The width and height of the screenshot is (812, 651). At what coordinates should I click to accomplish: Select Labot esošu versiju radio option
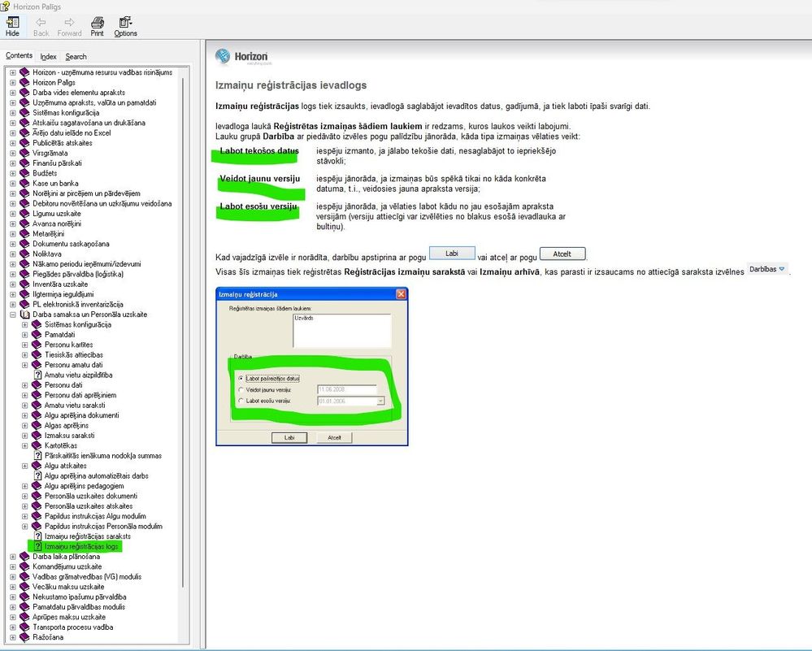coord(241,401)
